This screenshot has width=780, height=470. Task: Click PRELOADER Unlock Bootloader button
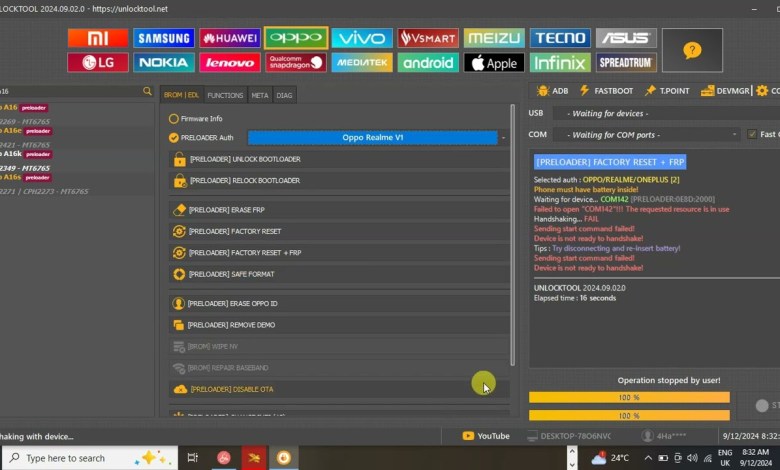[x=338, y=160]
